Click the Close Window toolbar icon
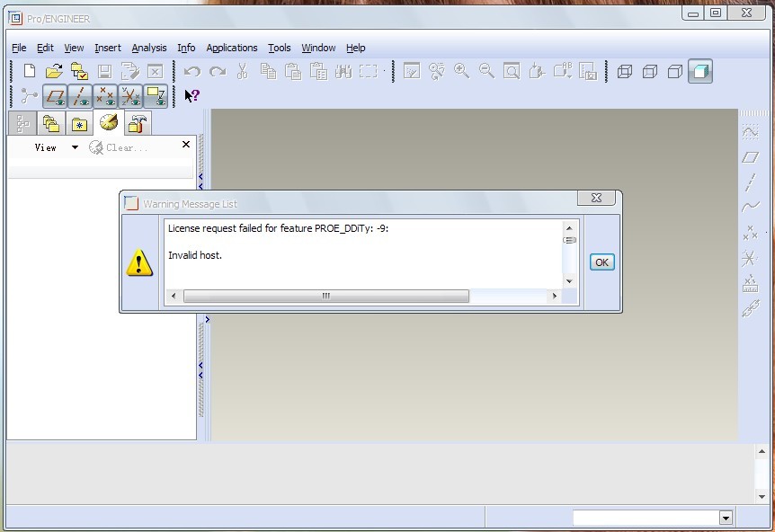Viewport: 775px width, 532px height. tap(156, 71)
